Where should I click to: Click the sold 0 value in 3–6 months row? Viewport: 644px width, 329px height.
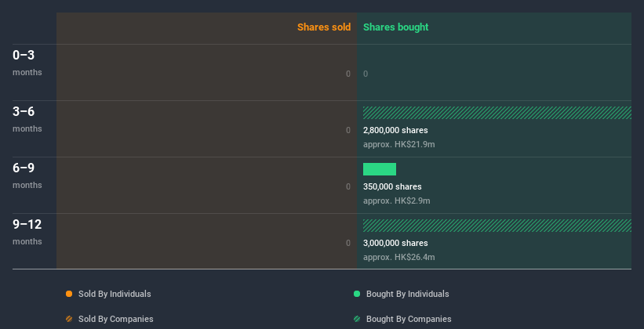pyautogui.click(x=348, y=131)
